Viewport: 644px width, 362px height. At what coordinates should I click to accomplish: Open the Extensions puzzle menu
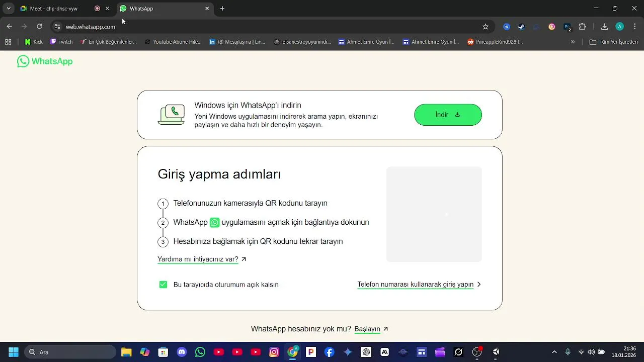(x=583, y=27)
